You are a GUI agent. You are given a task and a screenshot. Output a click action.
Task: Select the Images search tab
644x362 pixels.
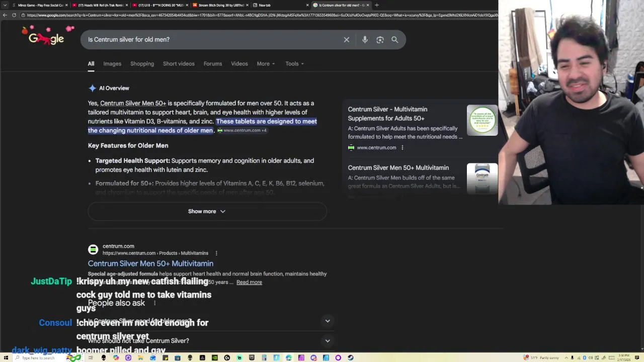click(x=112, y=64)
